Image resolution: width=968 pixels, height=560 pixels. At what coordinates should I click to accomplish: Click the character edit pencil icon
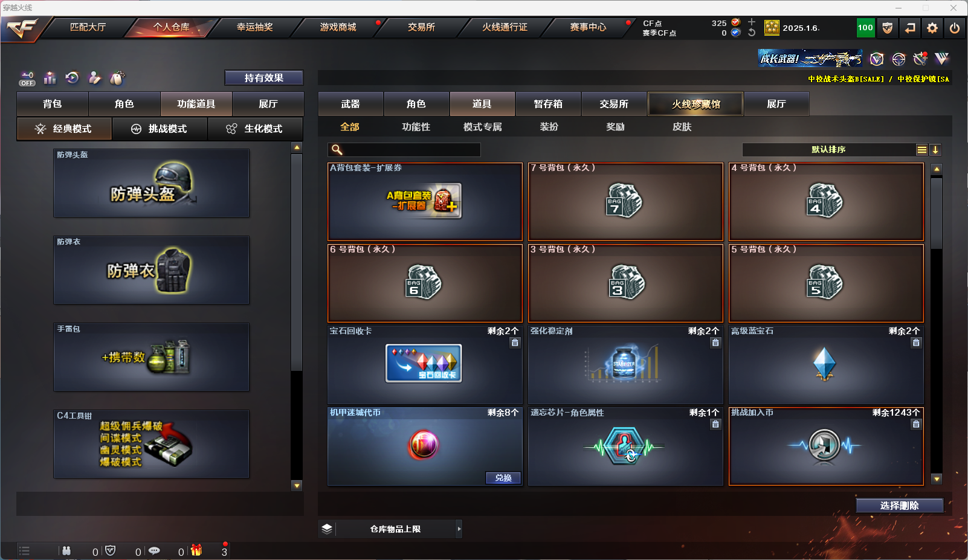(94, 78)
